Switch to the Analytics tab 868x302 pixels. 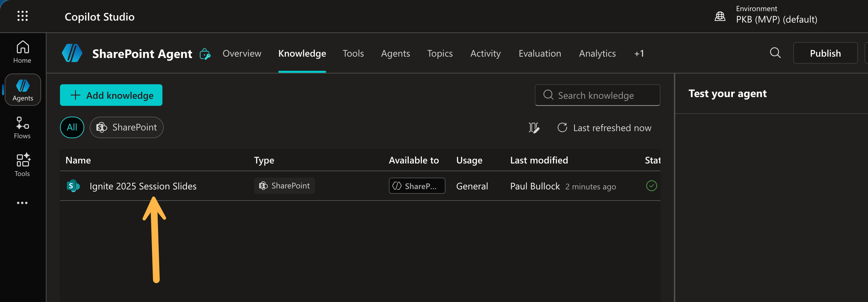click(x=597, y=53)
